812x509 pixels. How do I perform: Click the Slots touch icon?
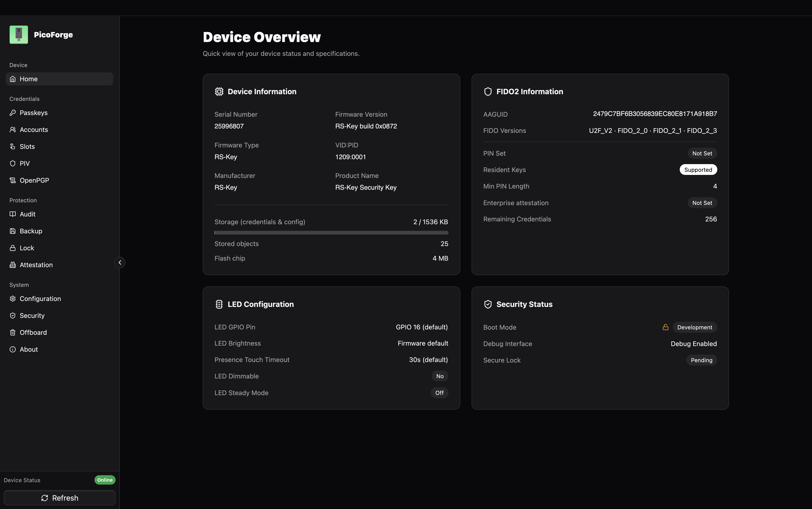click(13, 147)
